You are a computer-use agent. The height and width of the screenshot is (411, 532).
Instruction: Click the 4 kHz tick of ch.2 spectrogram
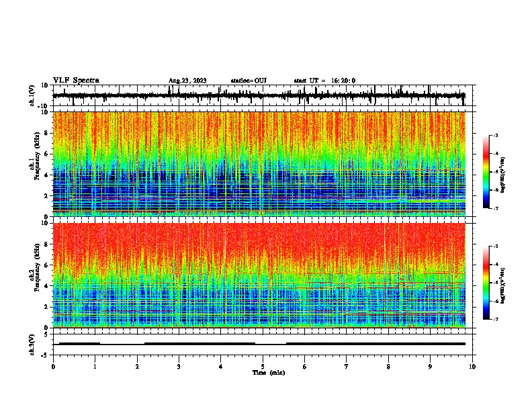[x=46, y=286]
